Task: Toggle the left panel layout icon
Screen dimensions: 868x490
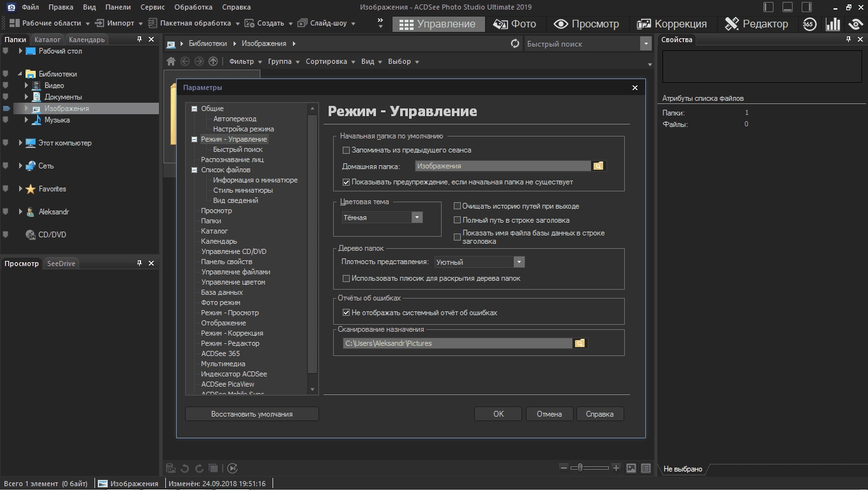Action: pos(768,7)
